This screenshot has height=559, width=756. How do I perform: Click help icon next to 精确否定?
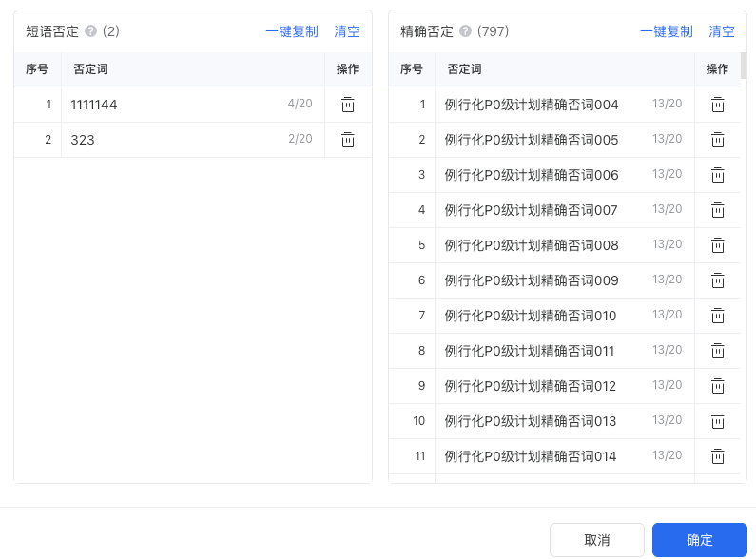466,31
